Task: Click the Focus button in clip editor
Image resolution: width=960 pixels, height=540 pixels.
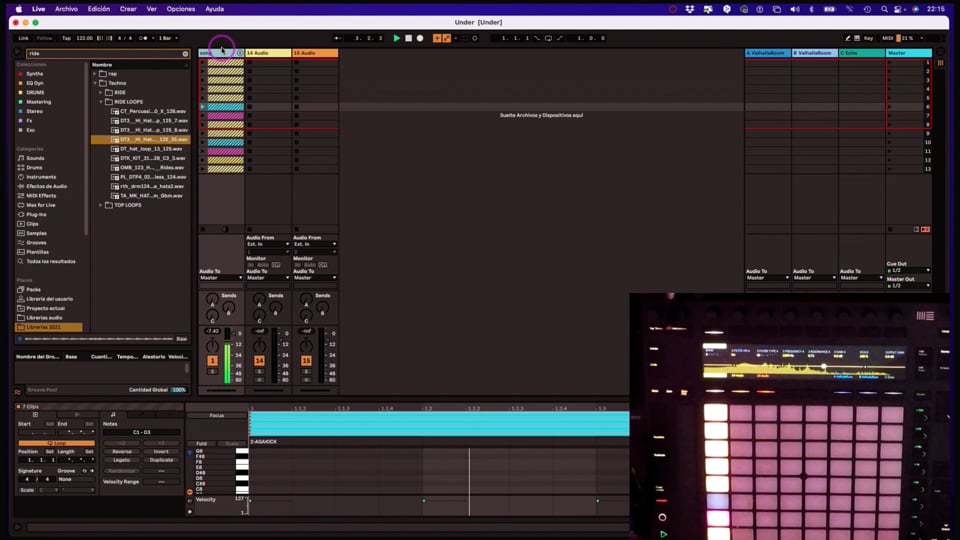Action: coord(217,416)
